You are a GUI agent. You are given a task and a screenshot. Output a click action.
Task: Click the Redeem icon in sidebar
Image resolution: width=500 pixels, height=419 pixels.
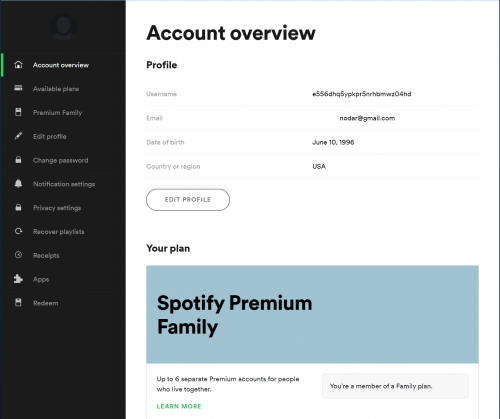point(18,303)
